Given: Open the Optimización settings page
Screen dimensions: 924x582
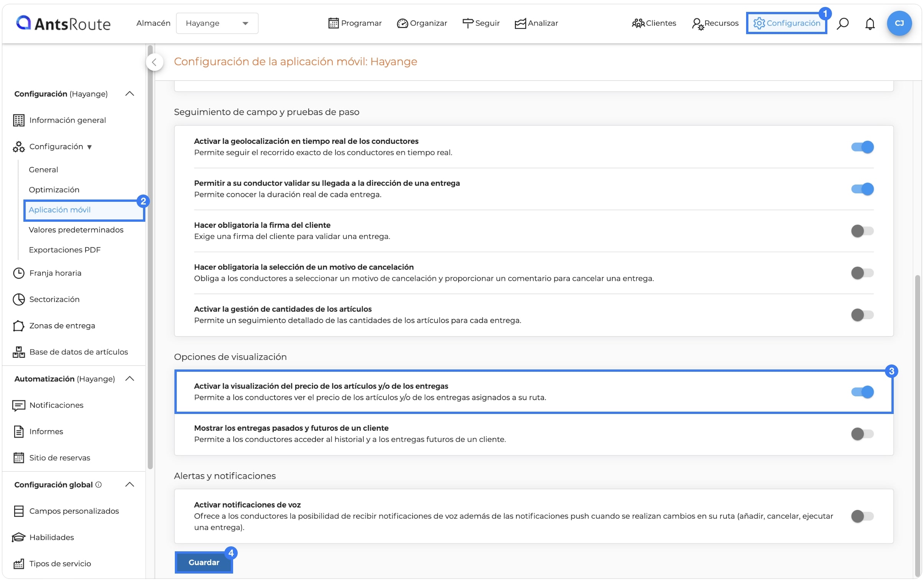Looking at the screenshot, I should click(54, 190).
